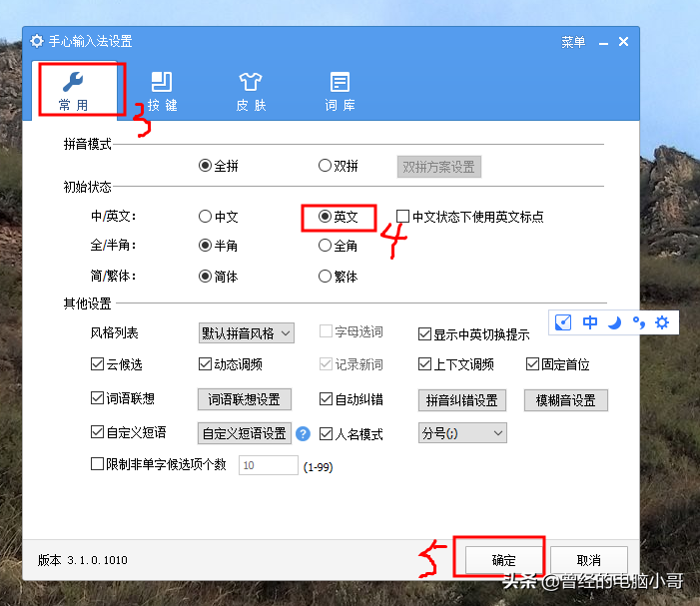Open 词语联想设置 button
Image resolution: width=700 pixels, height=606 pixels.
click(245, 399)
